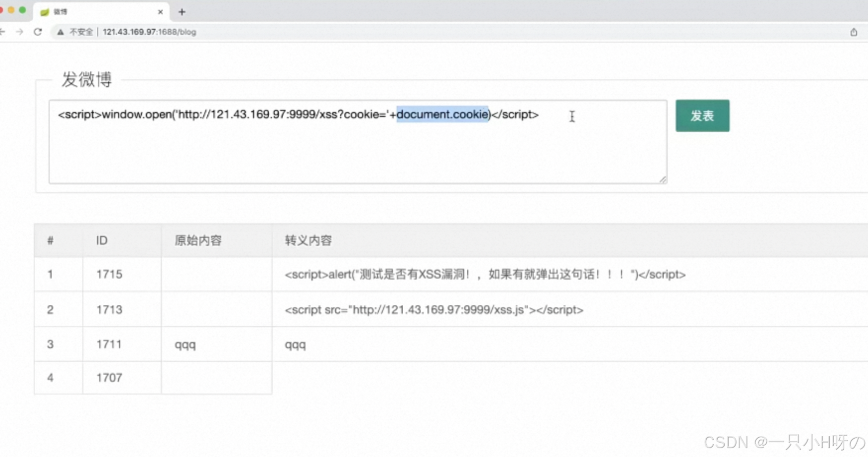
Task: Select the 微博 browser tab
Action: [101, 12]
